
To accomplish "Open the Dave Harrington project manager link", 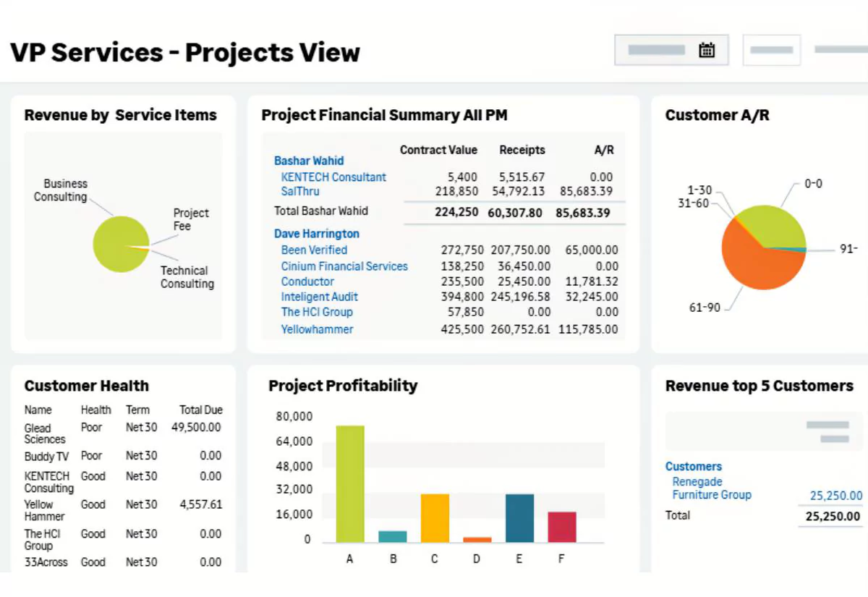I will click(317, 234).
